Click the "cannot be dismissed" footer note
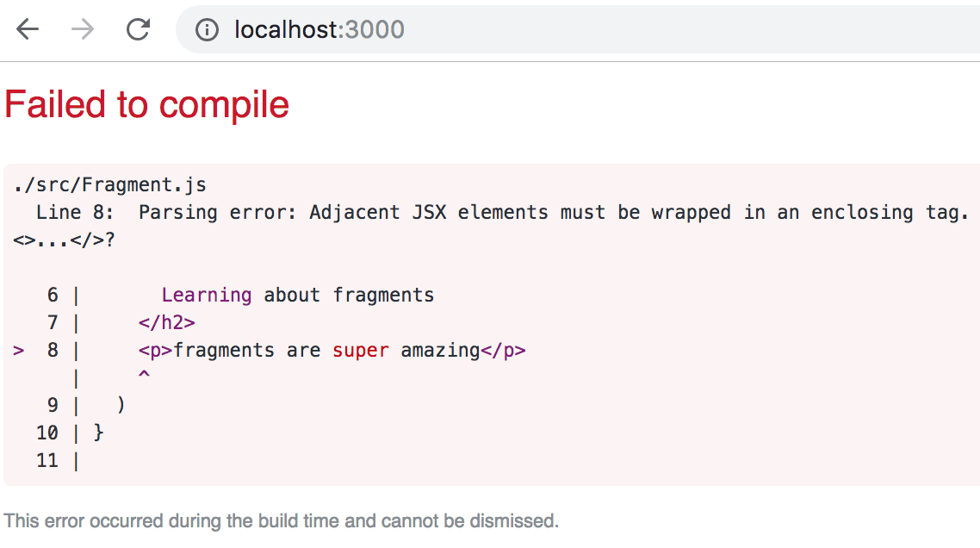This screenshot has width=980, height=548. [x=281, y=521]
